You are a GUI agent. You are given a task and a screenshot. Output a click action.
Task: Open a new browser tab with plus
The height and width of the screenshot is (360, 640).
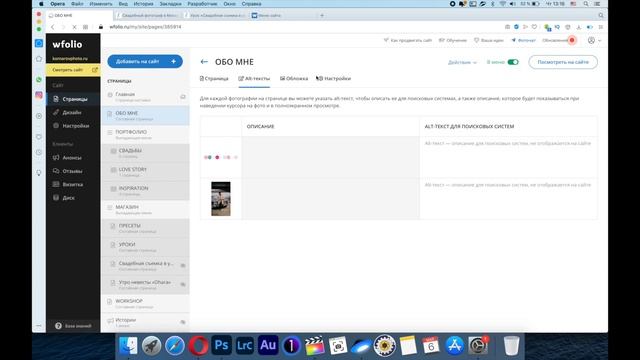(322, 16)
